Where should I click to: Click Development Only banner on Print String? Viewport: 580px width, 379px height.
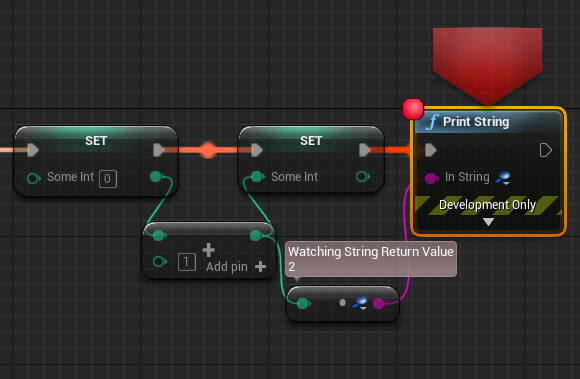click(488, 205)
